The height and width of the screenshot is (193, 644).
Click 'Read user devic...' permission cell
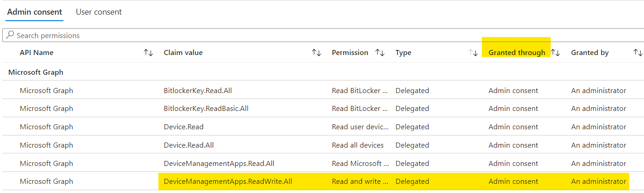[x=361, y=127]
